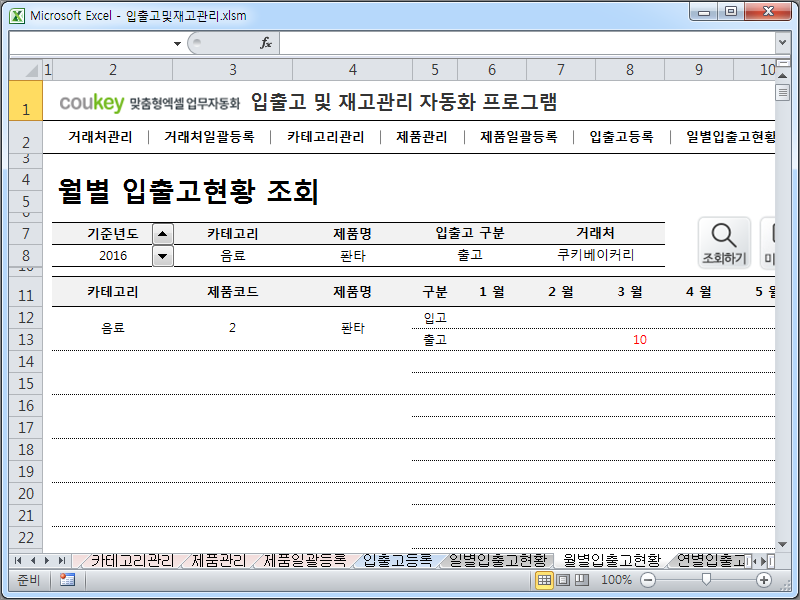Click the previous sheet tab scroll arrow

pos(33,561)
